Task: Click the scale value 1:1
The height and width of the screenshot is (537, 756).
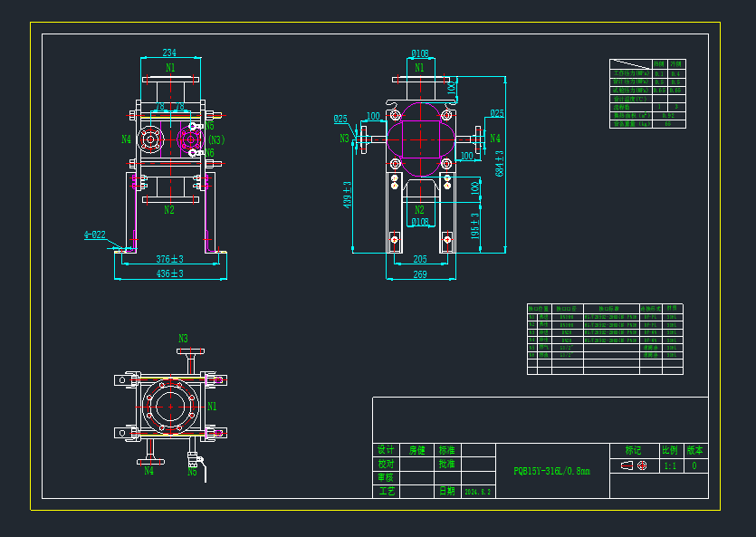Action: (x=671, y=465)
